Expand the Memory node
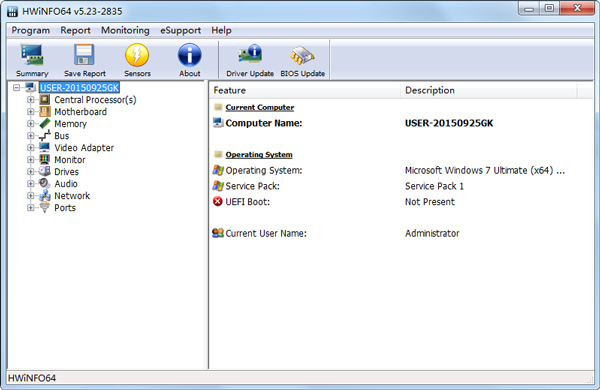600x390 pixels. pyautogui.click(x=31, y=124)
